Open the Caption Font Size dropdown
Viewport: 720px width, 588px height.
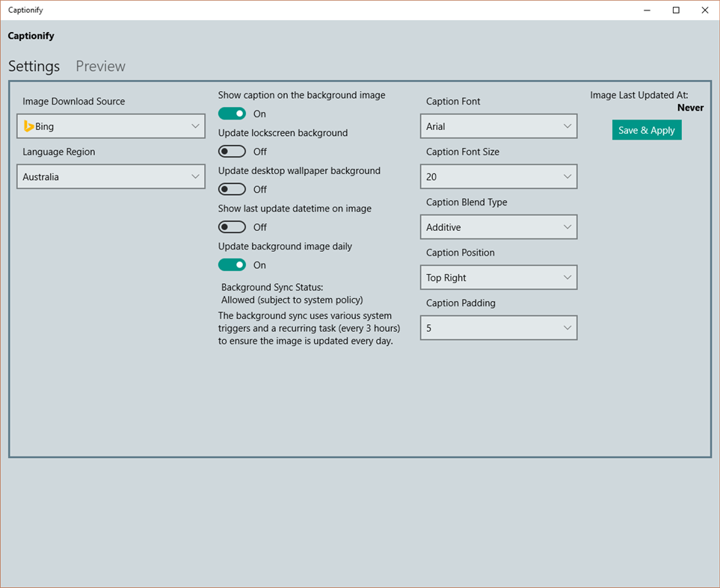click(x=498, y=176)
